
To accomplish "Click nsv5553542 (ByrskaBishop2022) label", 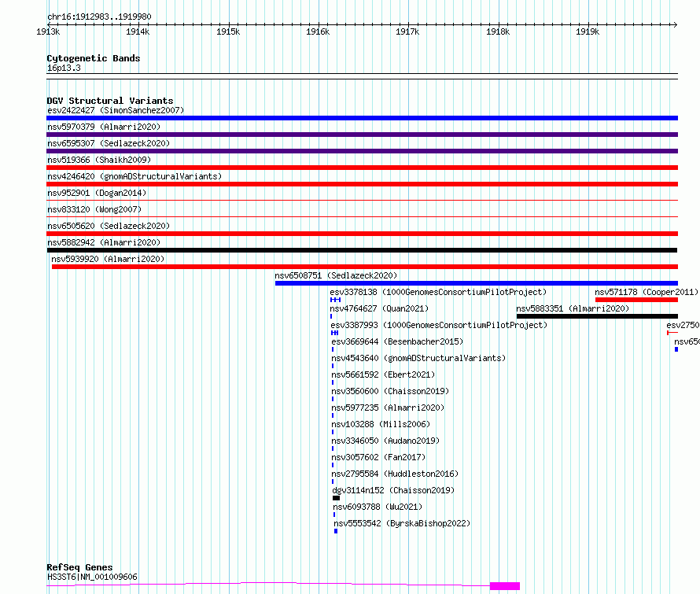I will click(x=402, y=523).
